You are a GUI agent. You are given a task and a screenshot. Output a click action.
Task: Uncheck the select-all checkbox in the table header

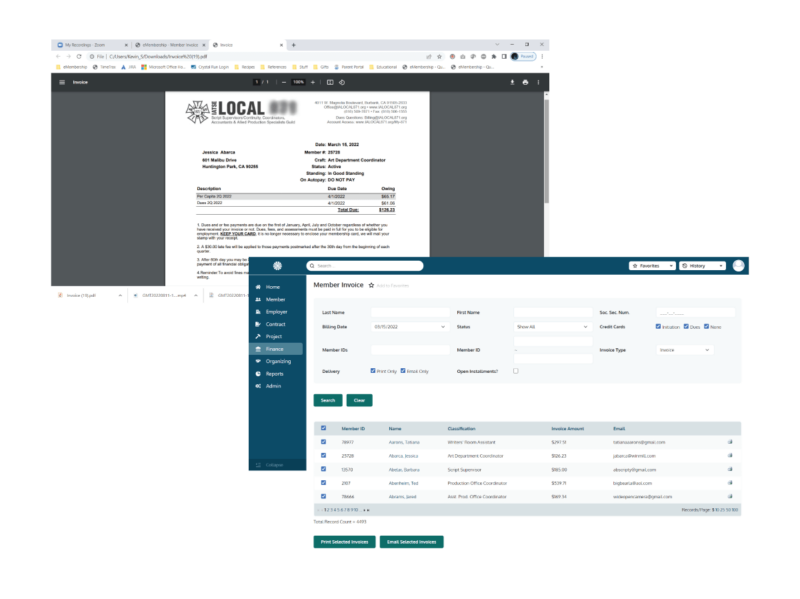pos(323,427)
